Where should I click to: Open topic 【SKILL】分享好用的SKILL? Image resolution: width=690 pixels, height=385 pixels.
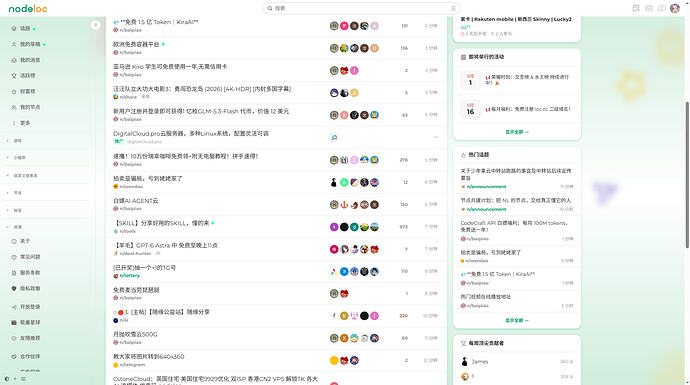[161, 223]
